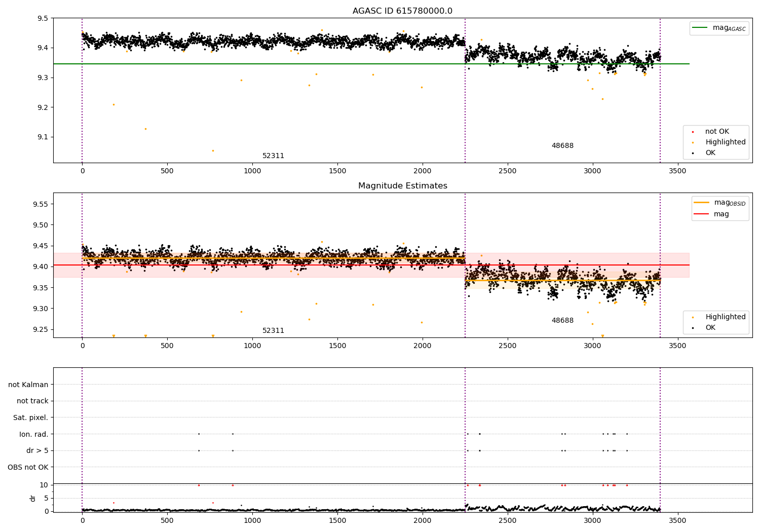This screenshot has width=760, height=532.
Task: Click the "Sat. pixel." axis label
Action: (31, 417)
